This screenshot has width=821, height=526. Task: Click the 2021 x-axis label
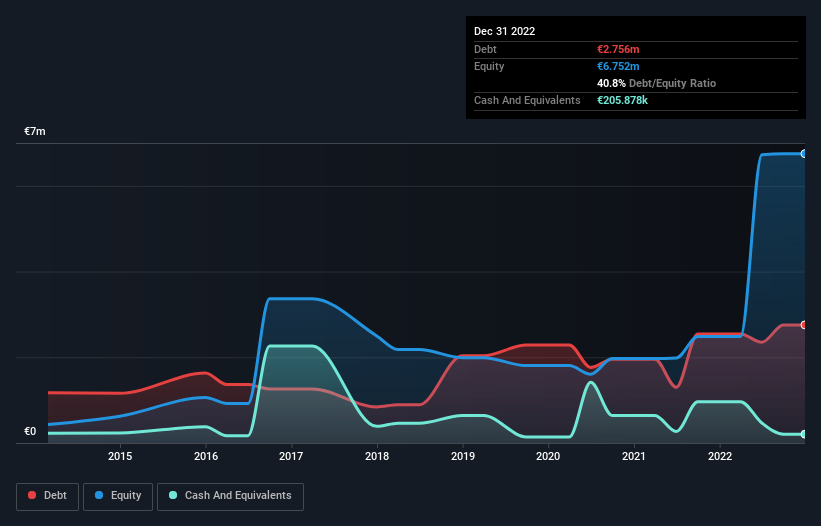tap(634, 456)
